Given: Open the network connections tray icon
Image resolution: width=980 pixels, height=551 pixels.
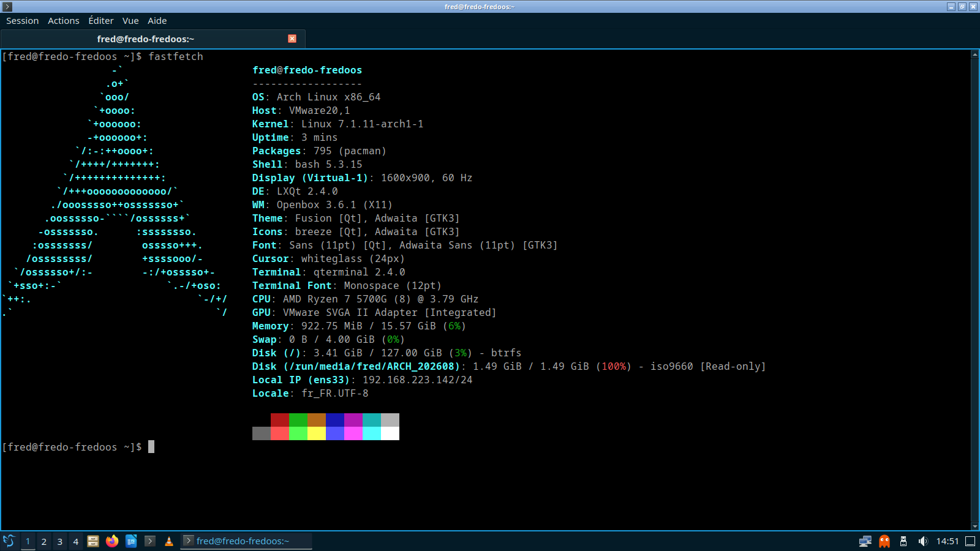Looking at the screenshot, I should (x=865, y=541).
